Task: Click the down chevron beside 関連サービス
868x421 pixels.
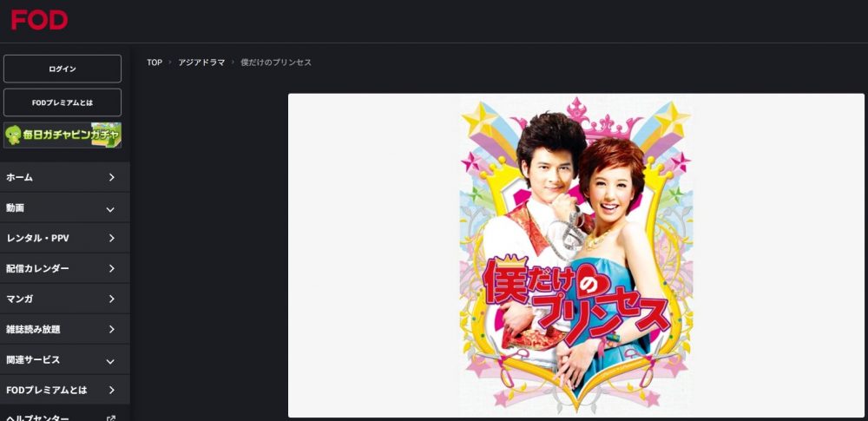Action: (110, 362)
